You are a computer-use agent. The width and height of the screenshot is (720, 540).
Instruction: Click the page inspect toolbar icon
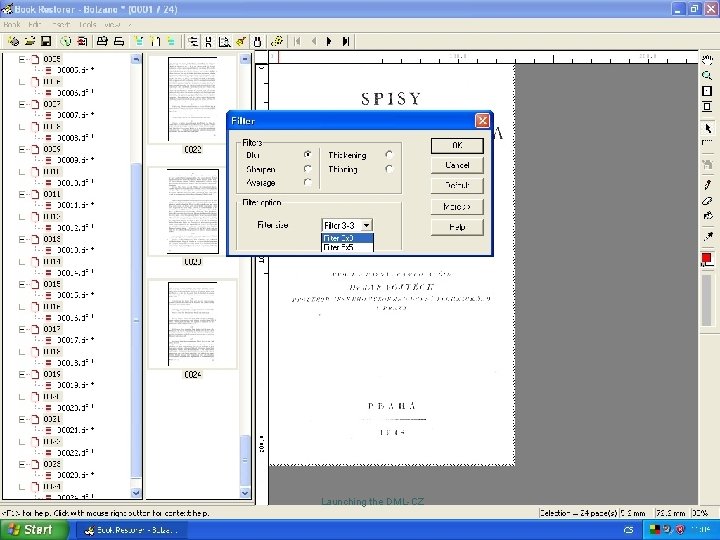225,41
